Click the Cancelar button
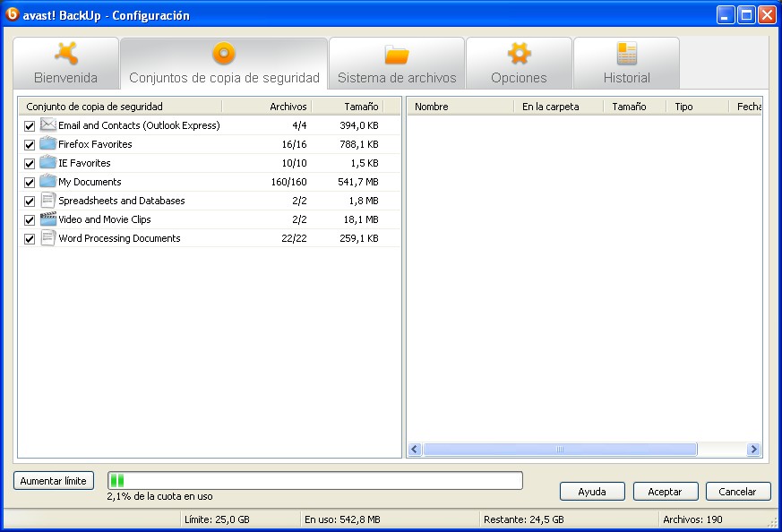This screenshot has width=782, height=532. pos(738,492)
